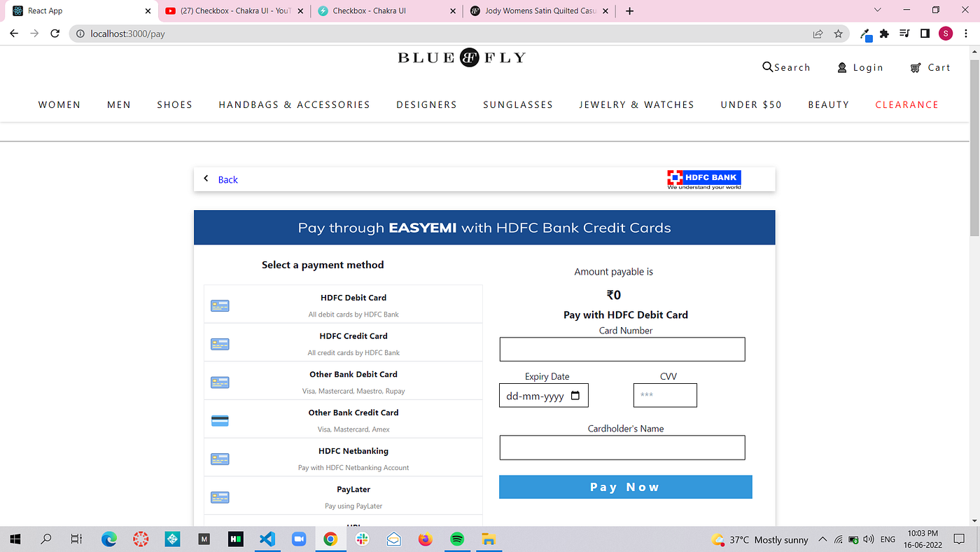Switch to the YouTube Checkbox Chakra UI tab

point(234,11)
